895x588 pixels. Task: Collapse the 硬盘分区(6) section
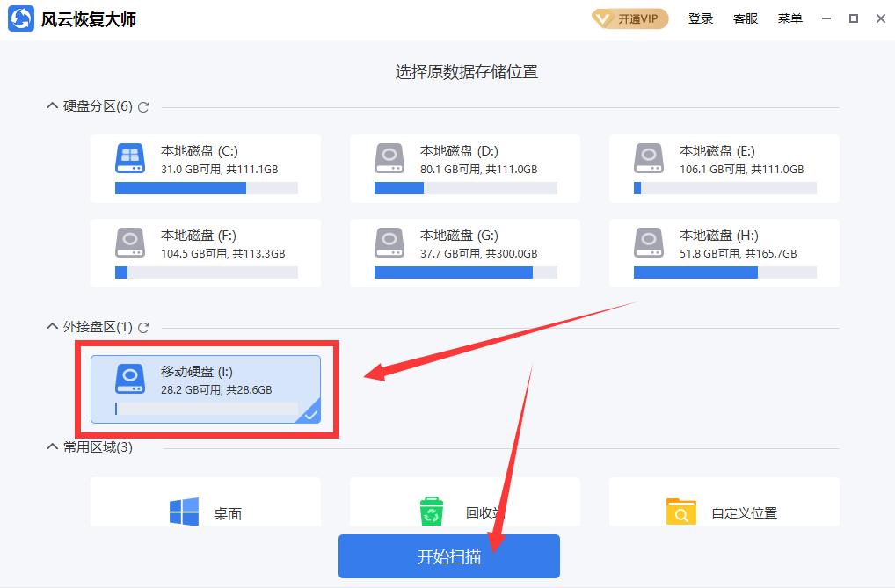(52, 105)
